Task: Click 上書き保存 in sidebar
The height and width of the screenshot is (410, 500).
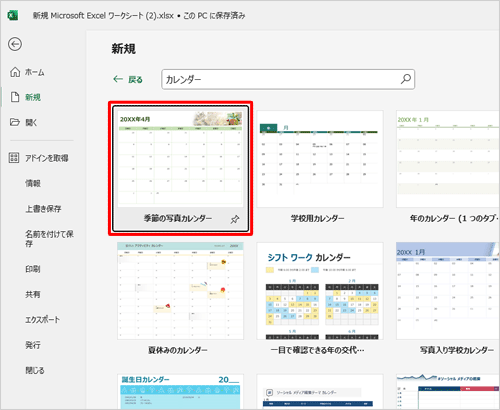Action: (43, 209)
